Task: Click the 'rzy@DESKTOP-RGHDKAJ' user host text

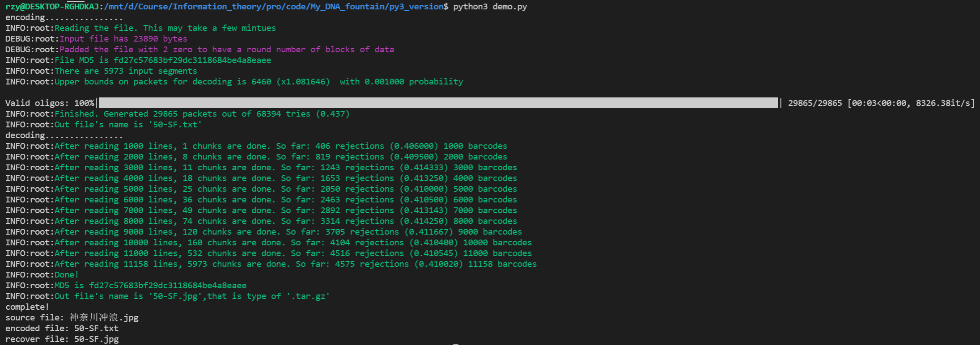Action: [52, 7]
